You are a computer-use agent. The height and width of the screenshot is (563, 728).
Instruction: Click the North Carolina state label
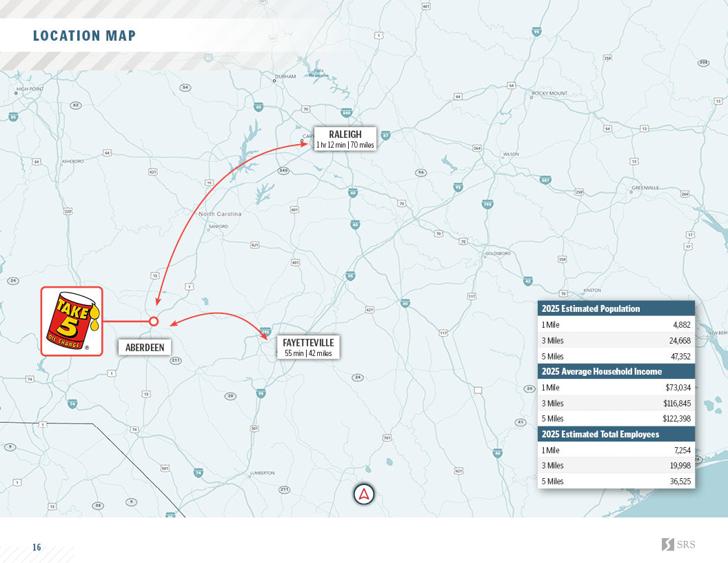pos(220,214)
